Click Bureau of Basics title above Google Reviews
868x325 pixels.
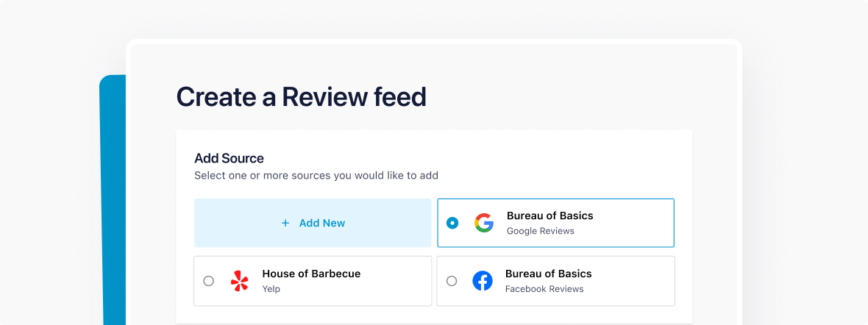point(549,216)
